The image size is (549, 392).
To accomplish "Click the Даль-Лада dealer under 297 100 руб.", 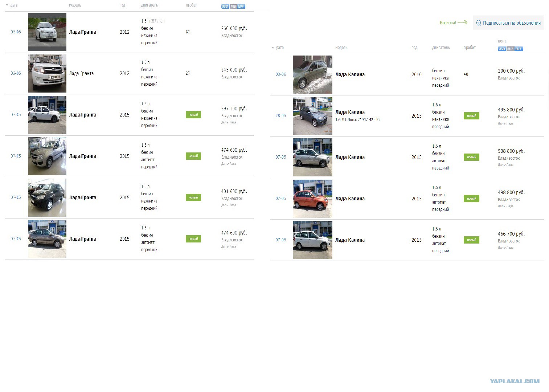I will pos(229,122).
